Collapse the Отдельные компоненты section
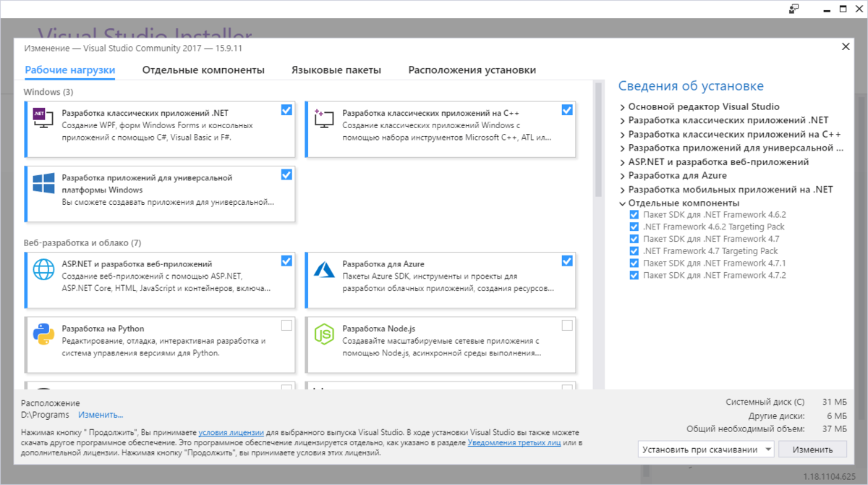 click(x=623, y=203)
